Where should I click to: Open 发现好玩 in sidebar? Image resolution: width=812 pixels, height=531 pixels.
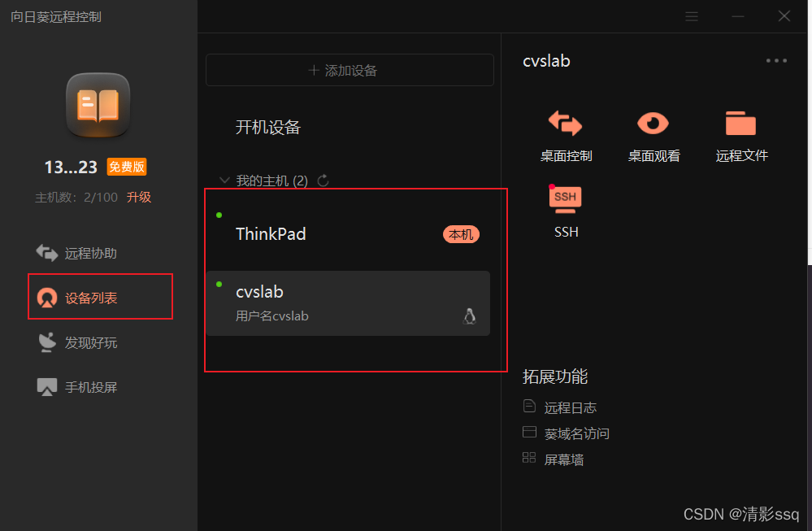[76, 342]
